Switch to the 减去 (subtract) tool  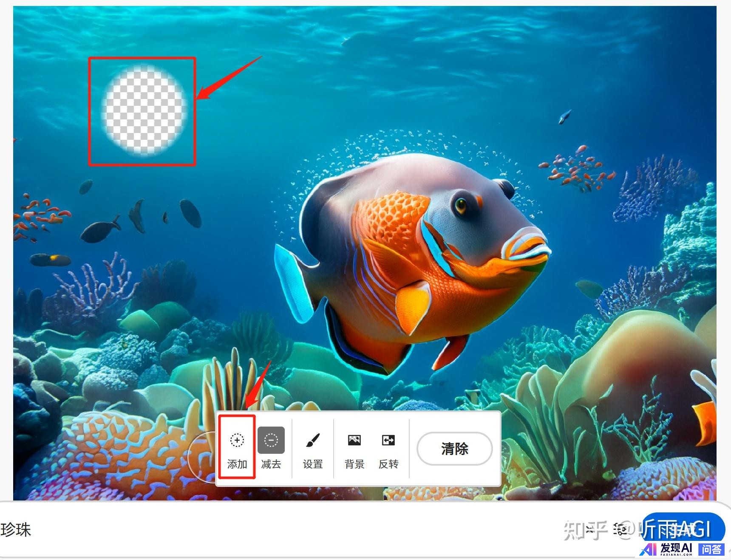click(x=271, y=447)
